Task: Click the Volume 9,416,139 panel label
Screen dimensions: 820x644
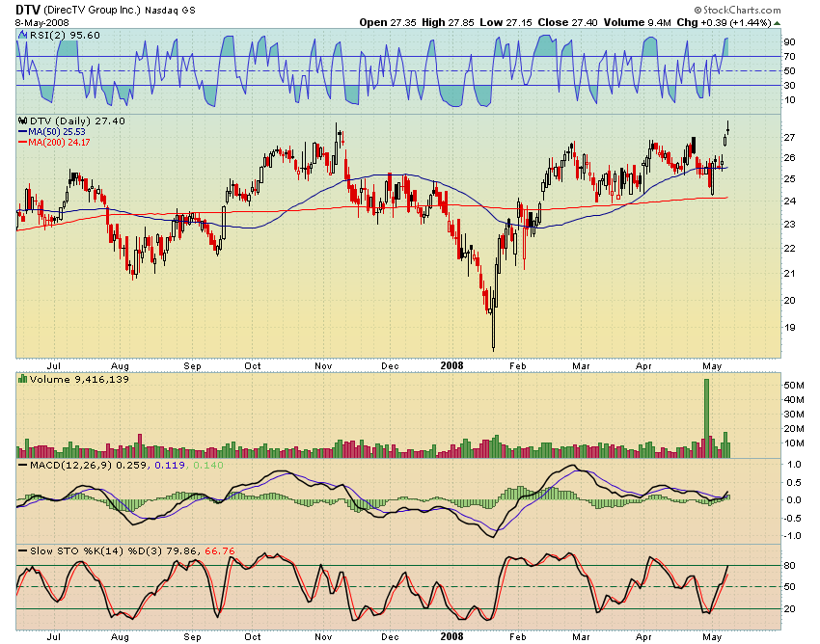Action: [79, 379]
